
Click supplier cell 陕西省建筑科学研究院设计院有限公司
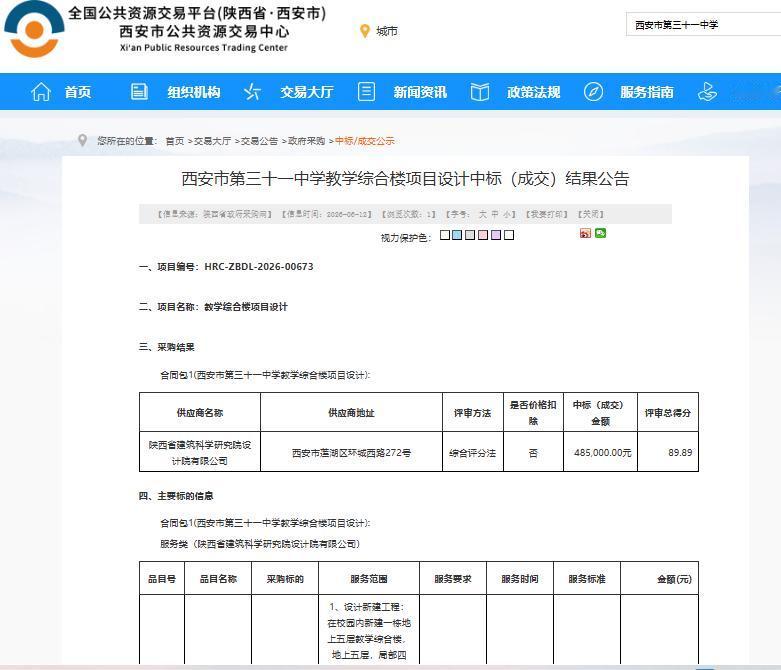pos(200,452)
